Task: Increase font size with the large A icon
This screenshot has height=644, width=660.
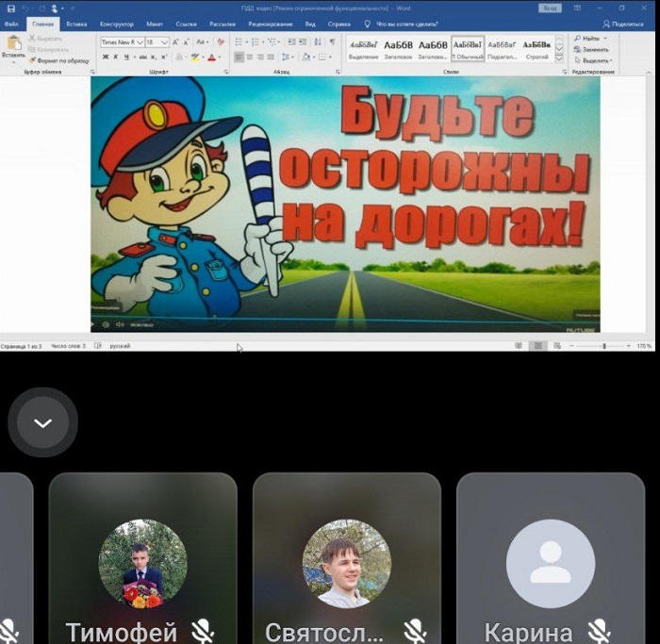Action: coord(175,42)
